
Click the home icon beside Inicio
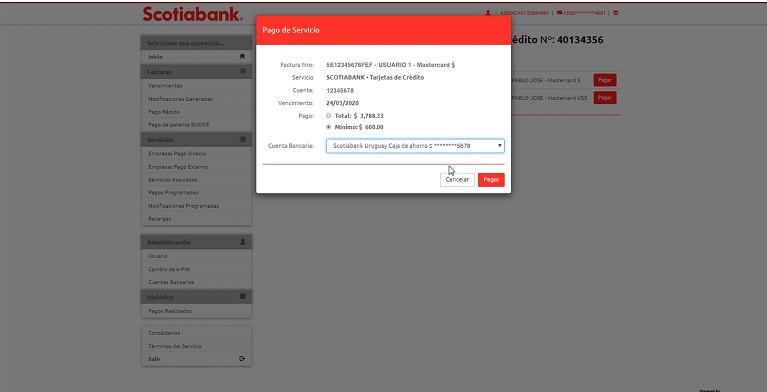click(242, 56)
